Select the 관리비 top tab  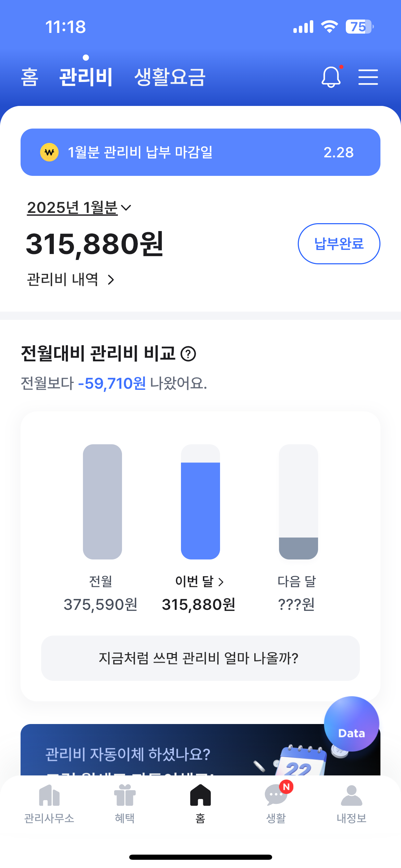86,77
